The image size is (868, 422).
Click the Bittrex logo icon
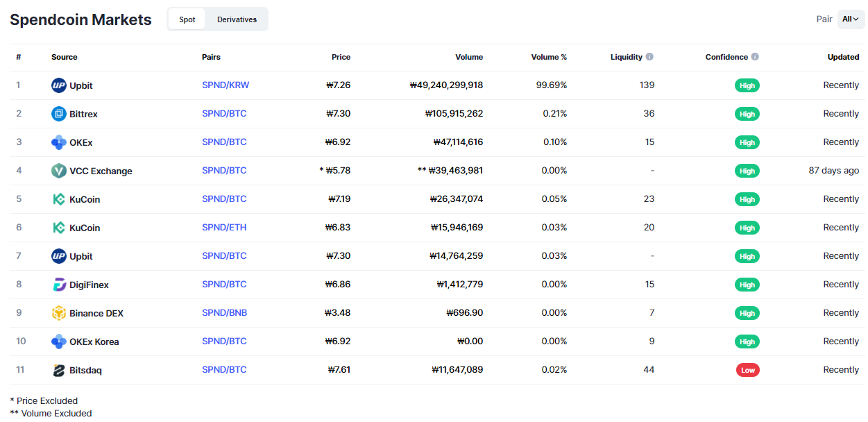[x=59, y=114]
